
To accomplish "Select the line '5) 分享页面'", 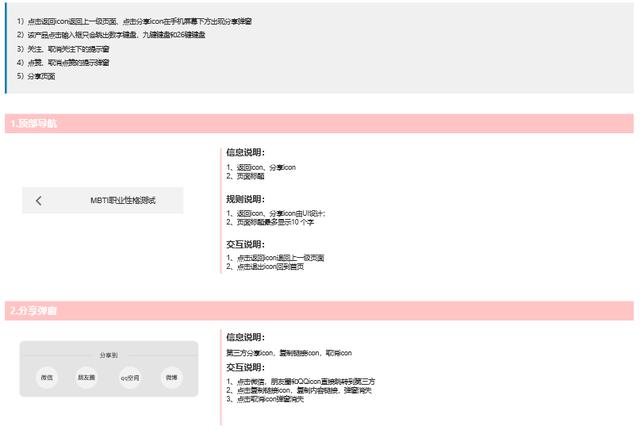I will coord(36,76).
